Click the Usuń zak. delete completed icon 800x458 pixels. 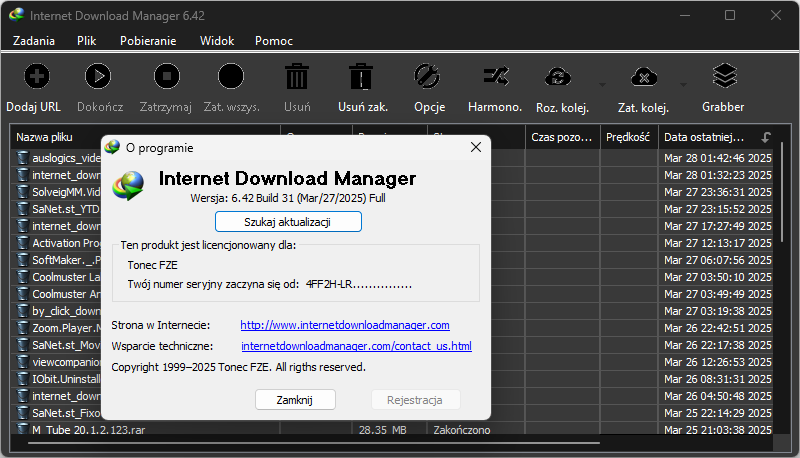[361, 77]
